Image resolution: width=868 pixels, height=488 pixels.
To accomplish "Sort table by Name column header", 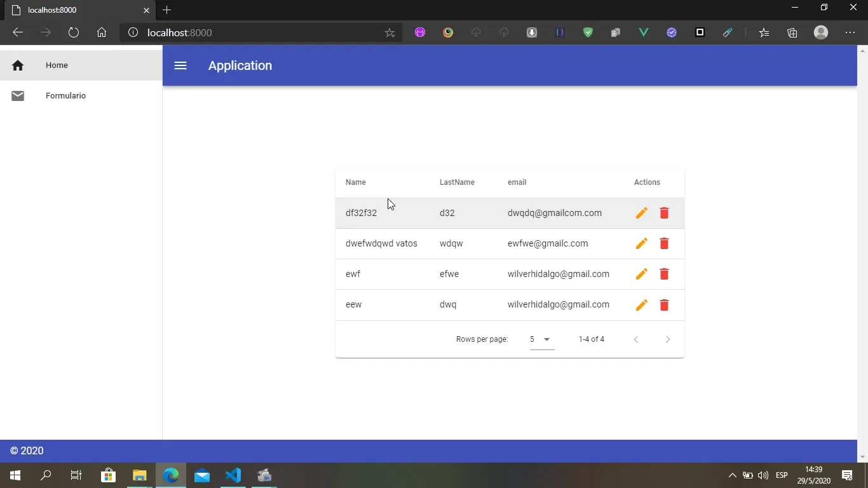I will tap(356, 182).
